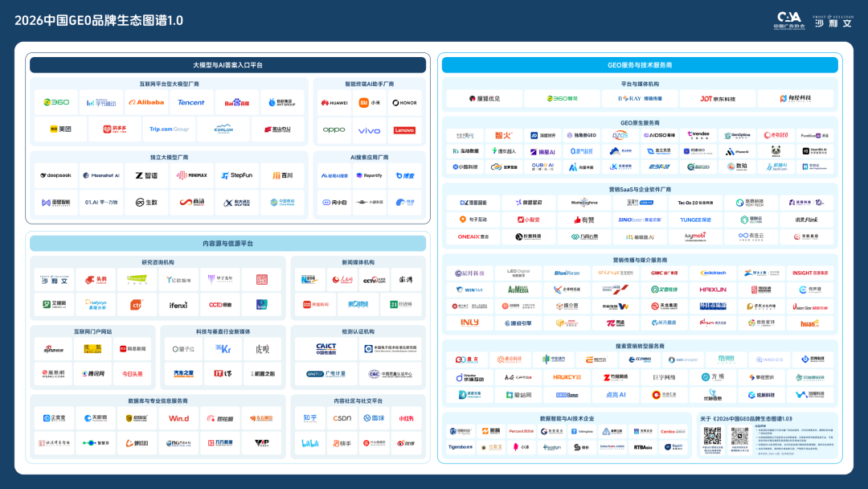Select the CCTV.com logo

coord(375,280)
